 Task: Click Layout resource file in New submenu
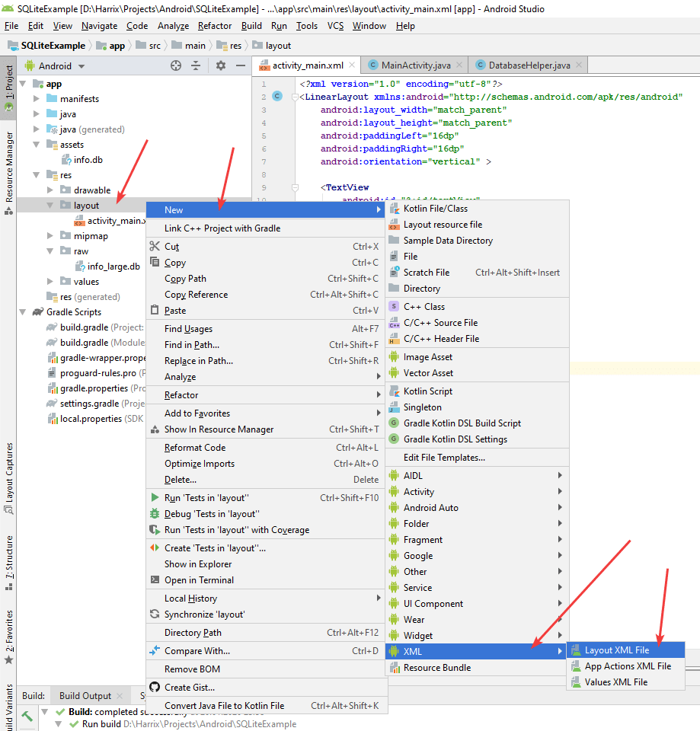click(443, 225)
